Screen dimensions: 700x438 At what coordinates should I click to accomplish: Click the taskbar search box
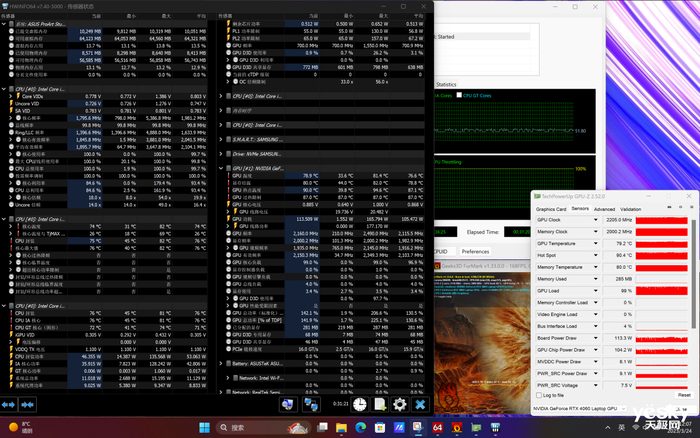click(x=264, y=428)
